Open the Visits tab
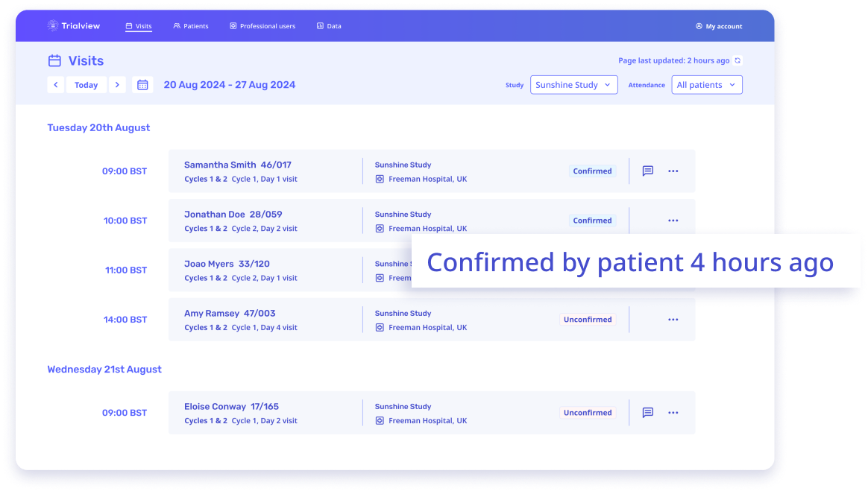This screenshot has width=868, height=491. click(x=139, y=26)
